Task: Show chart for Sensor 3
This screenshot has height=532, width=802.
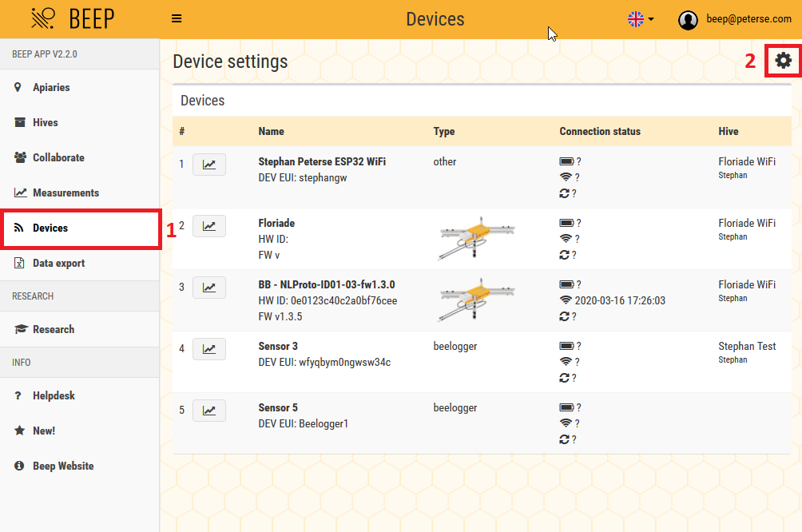Action: pyautogui.click(x=209, y=349)
